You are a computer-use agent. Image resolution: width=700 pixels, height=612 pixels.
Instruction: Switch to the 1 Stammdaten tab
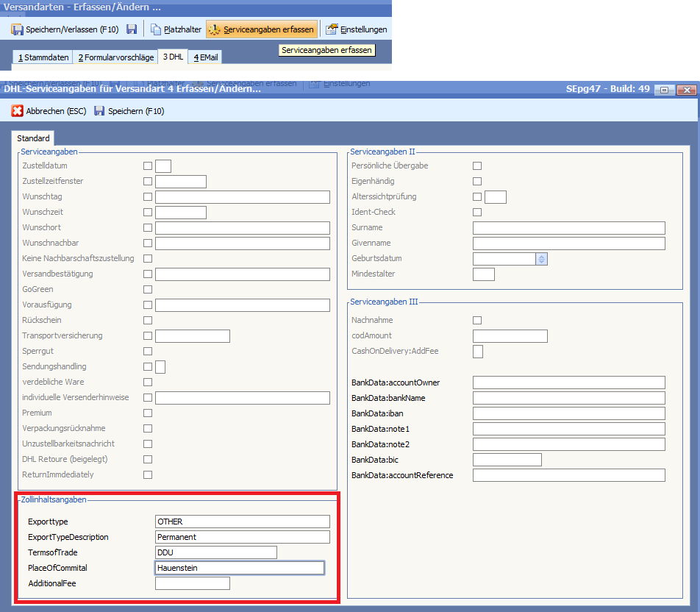tap(43, 57)
